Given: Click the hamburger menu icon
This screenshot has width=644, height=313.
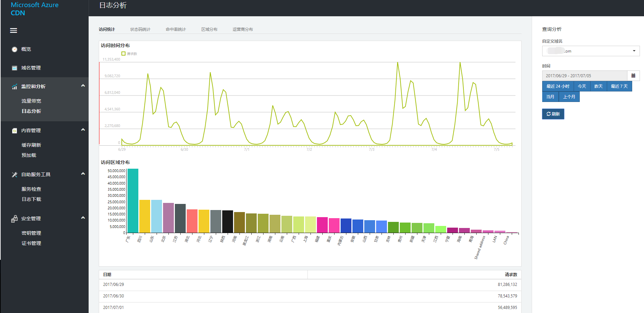Looking at the screenshot, I should (x=14, y=30).
